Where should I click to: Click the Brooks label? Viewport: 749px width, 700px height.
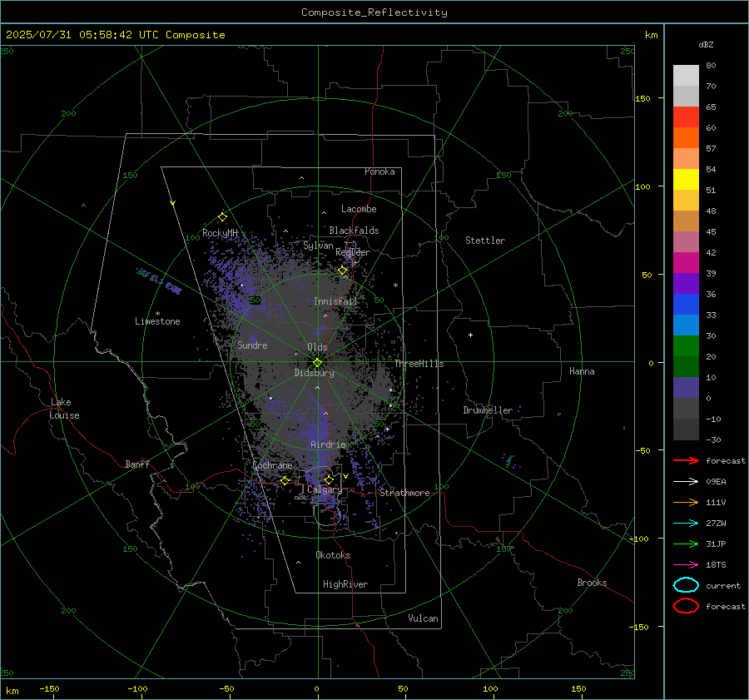(x=592, y=583)
